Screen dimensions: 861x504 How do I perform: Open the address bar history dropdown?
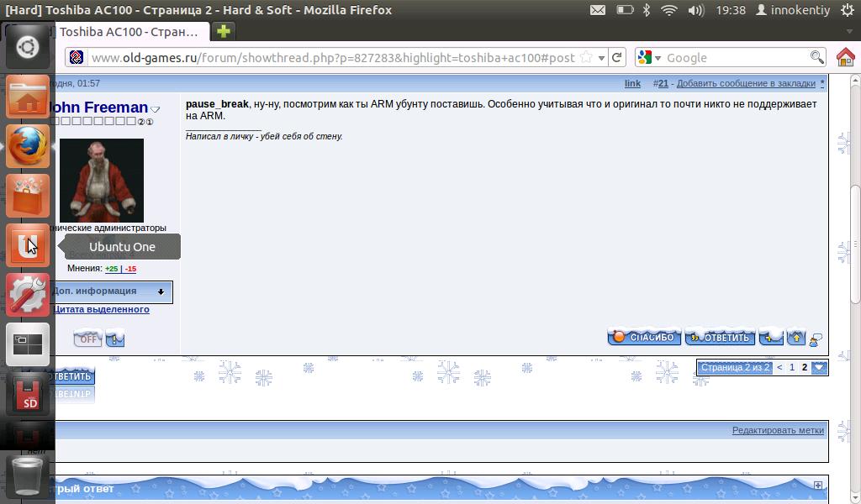click(601, 58)
